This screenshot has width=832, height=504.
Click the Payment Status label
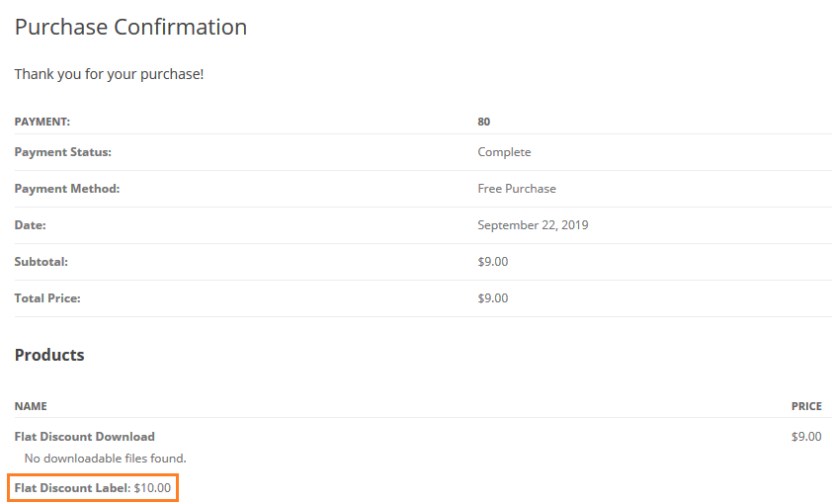click(62, 152)
